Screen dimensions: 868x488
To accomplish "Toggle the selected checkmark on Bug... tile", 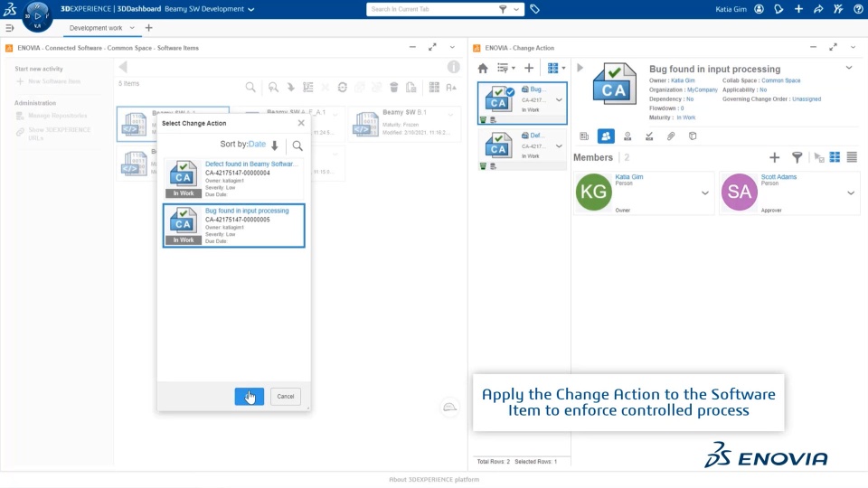I will (510, 92).
